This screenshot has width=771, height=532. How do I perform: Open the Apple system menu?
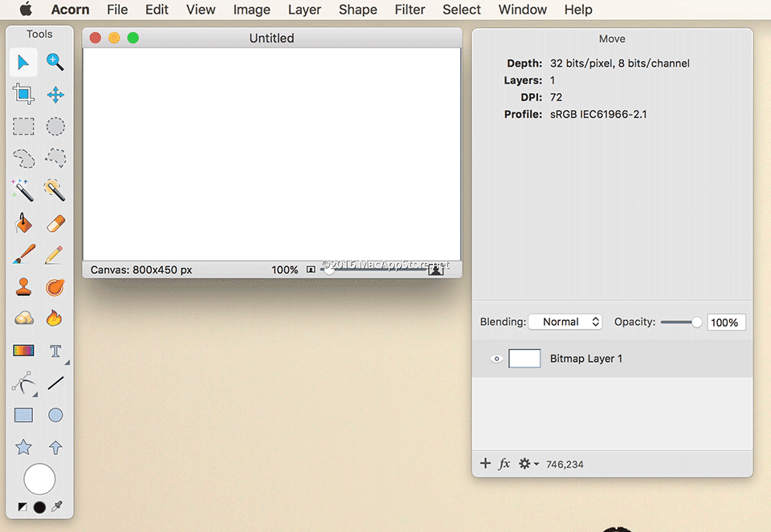pyautogui.click(x=26, y=10)
